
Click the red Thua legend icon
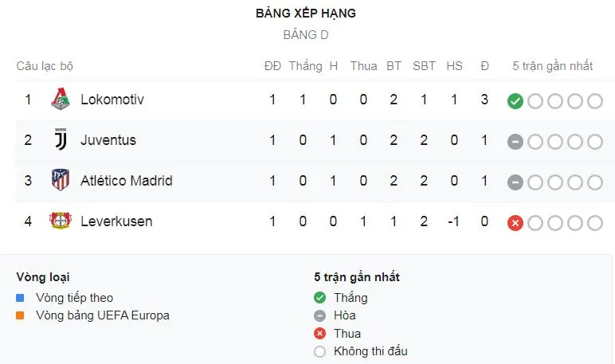(x=320, y=334)
